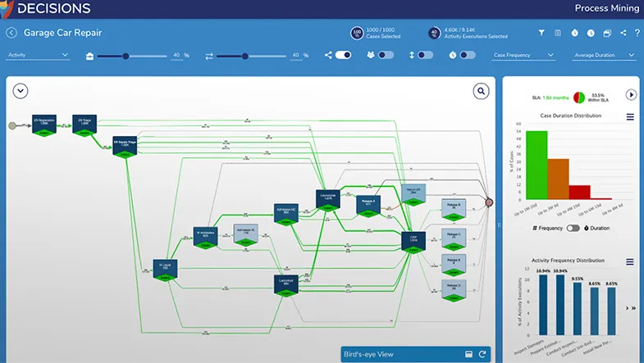This screenshot has height=363, width=644.
Task: Open the Average Duration dropdown
Action: [604, 56]
